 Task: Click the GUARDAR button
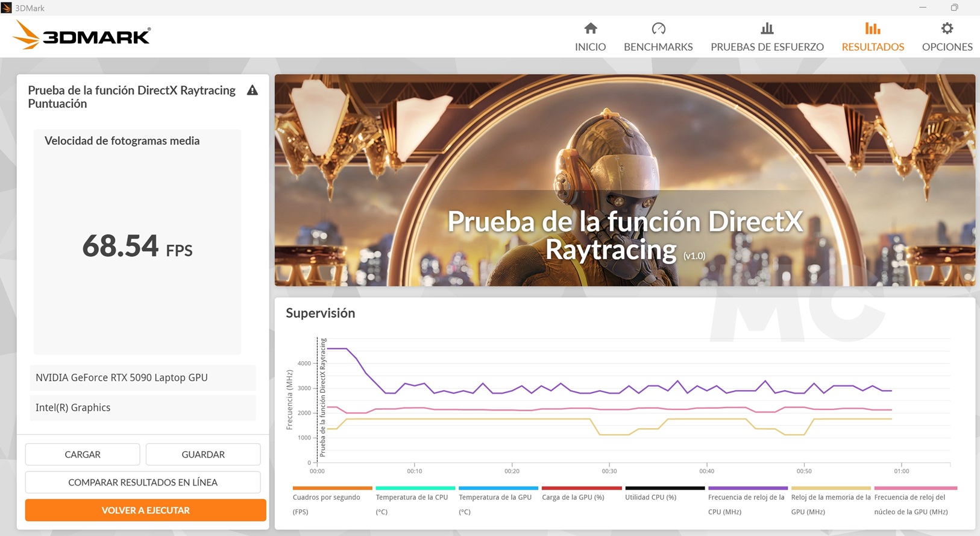[203, 455]
